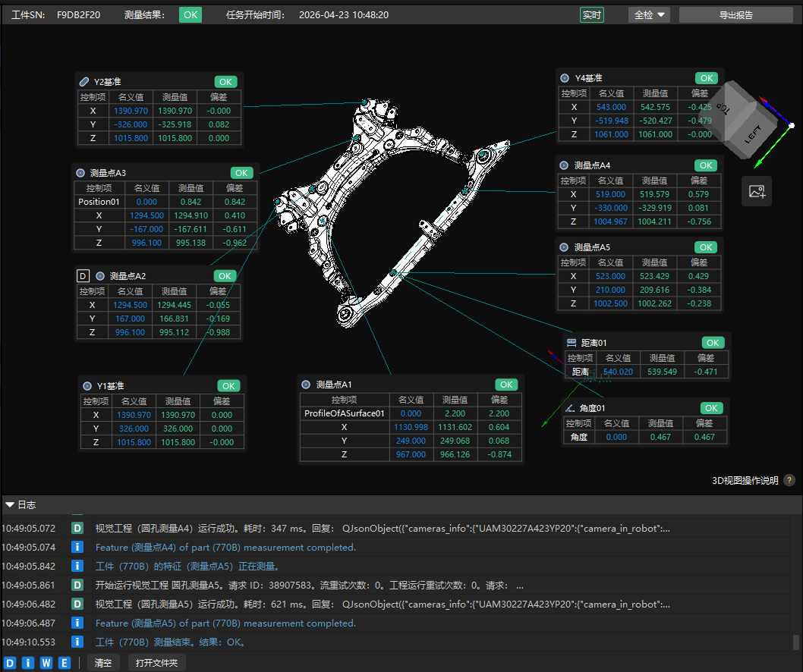Click the 导出报告 export report button

click(735, 15)
